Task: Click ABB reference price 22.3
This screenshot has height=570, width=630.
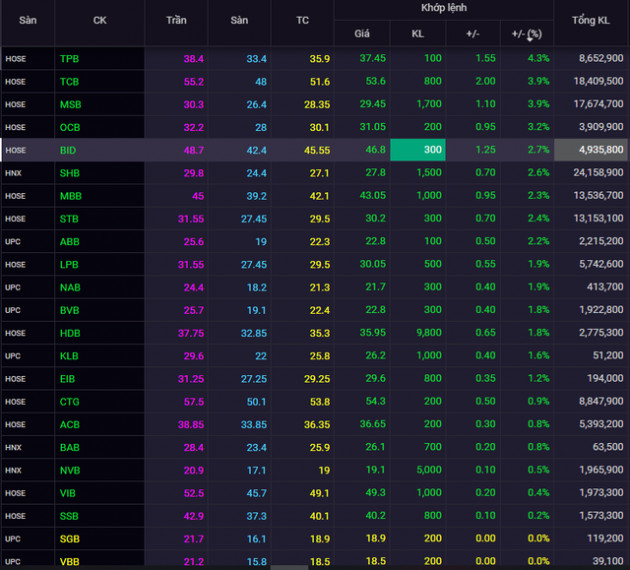Action: [319, 242]
